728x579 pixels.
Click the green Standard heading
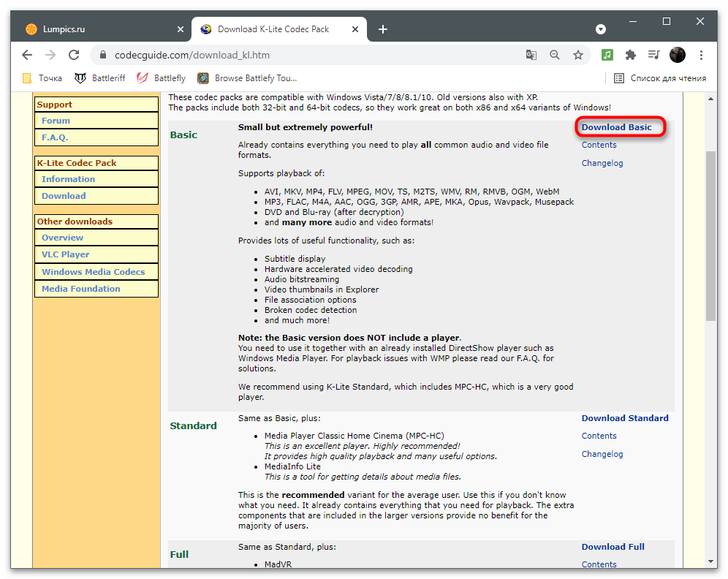point(193,425)
